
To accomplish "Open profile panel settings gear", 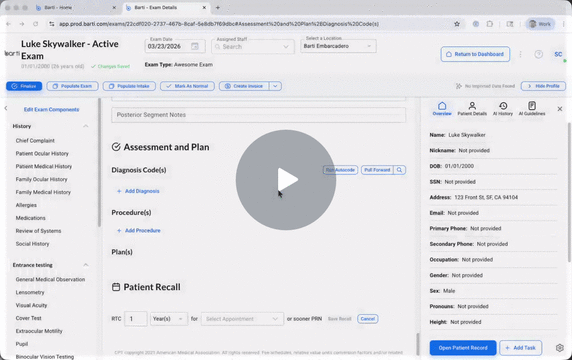I will [560, 348].
